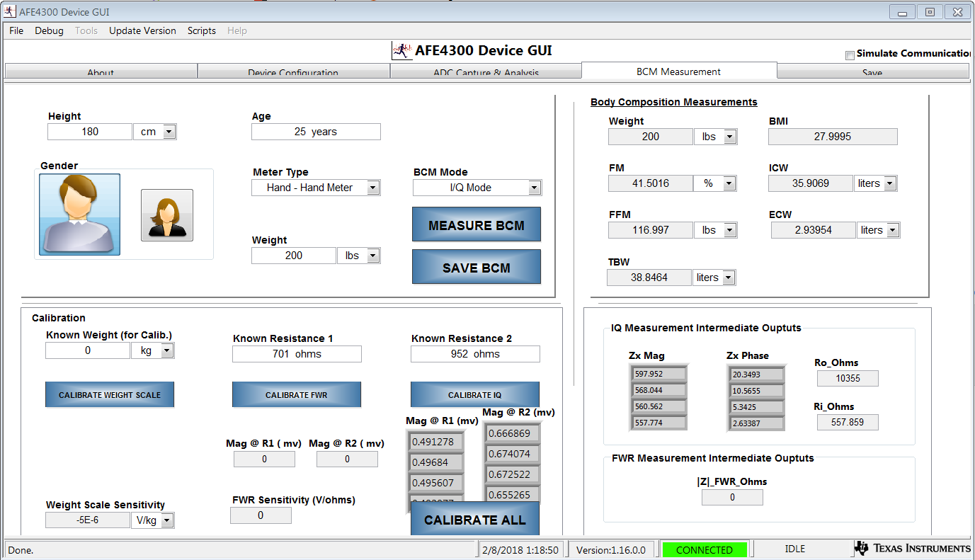Click the TBW value 38.8464
The width and height of the screenshot is (975, 560).
click(649, 278)
